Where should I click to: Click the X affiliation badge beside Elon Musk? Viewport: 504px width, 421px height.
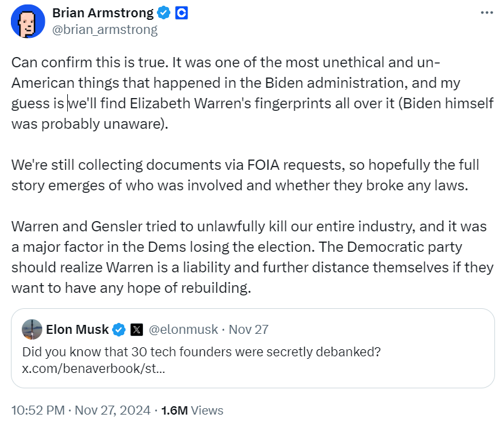[136, 330]
